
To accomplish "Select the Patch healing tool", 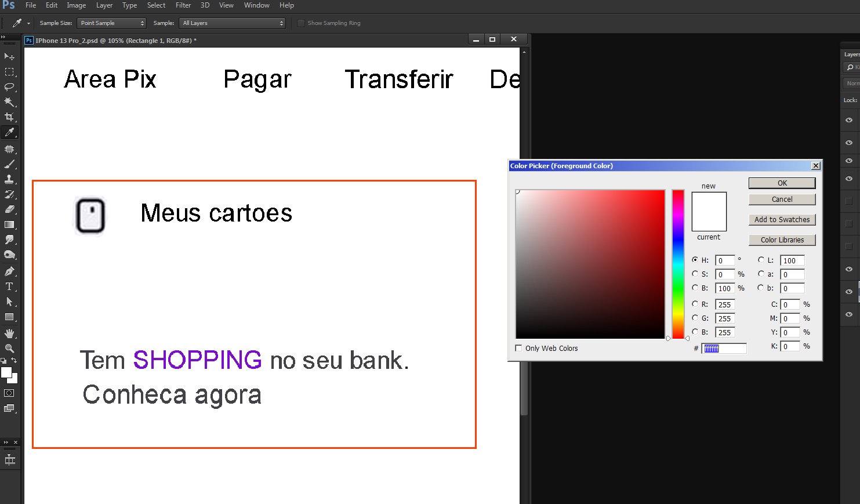I will [x=9, y=149].
